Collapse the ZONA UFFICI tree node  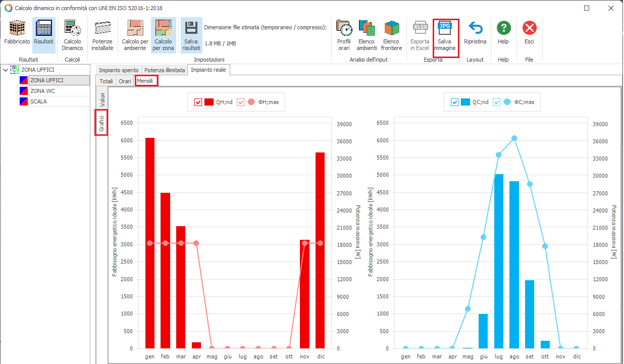click(6, 70)
